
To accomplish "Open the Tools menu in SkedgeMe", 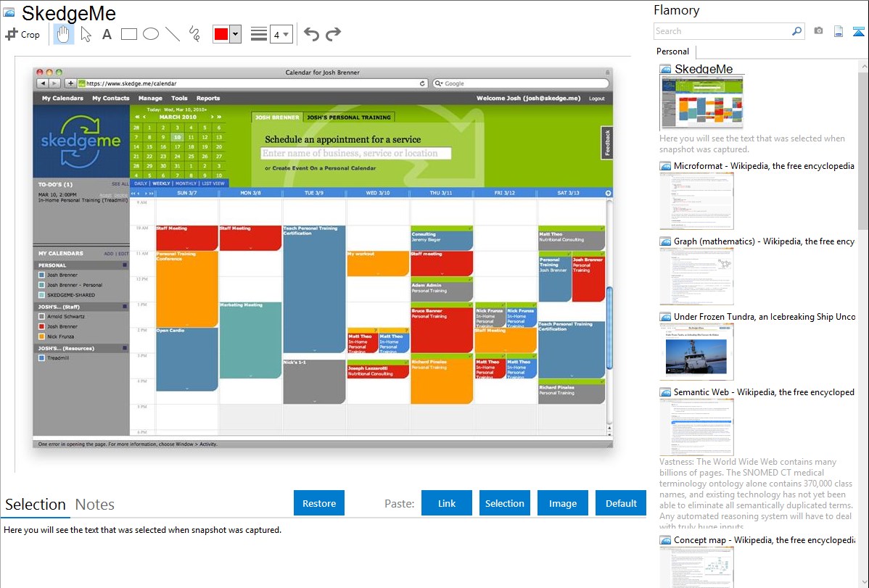I will pyautogui.click(x=179, y=98).
